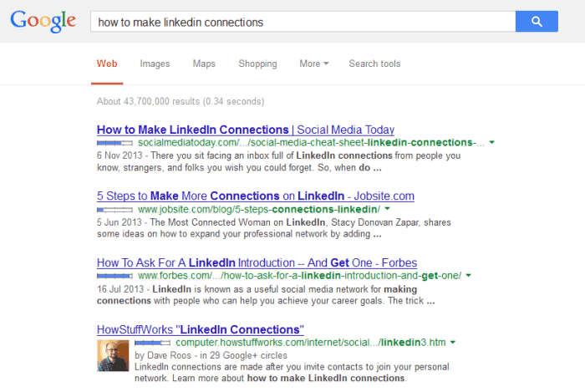
Task: Open the Google logo homepage link
Action: pyautogui.click(x=43, y=21)
